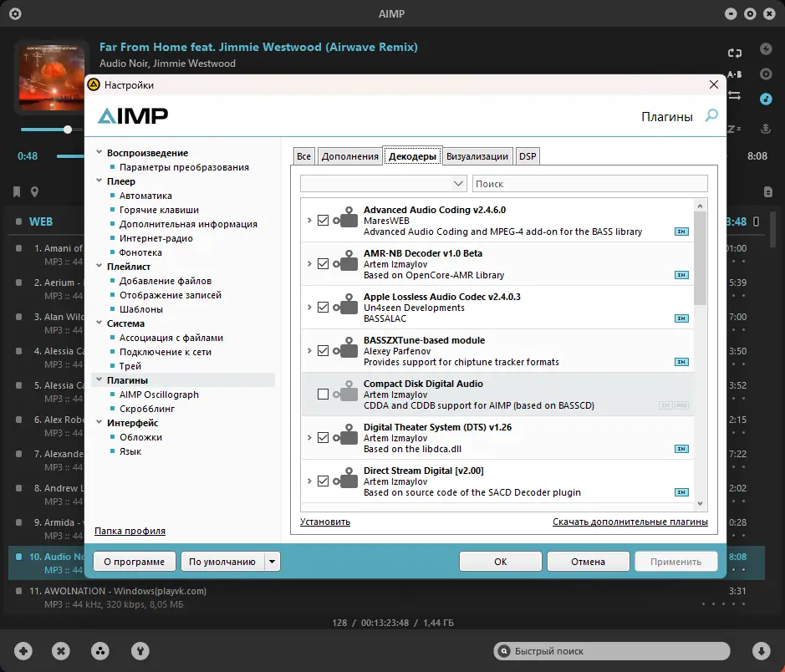Click plugin icon of Advanced Audio Coding

coord(346,217)
